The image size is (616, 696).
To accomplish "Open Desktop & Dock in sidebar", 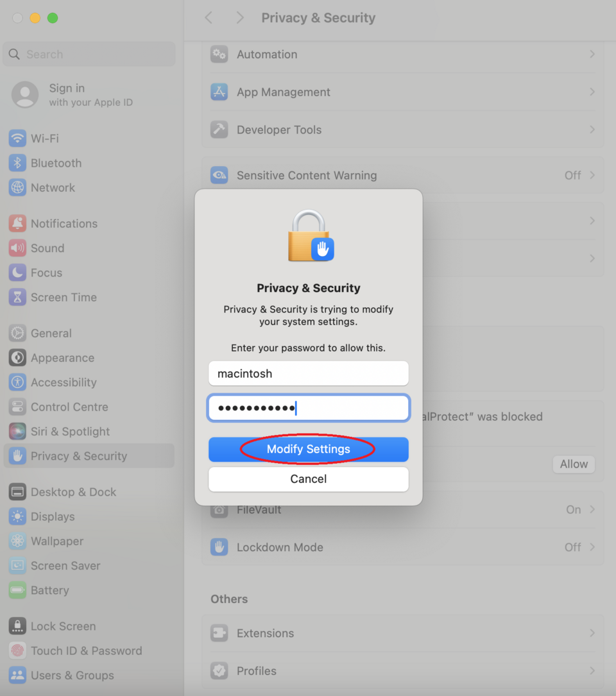I will pos(73,492).
